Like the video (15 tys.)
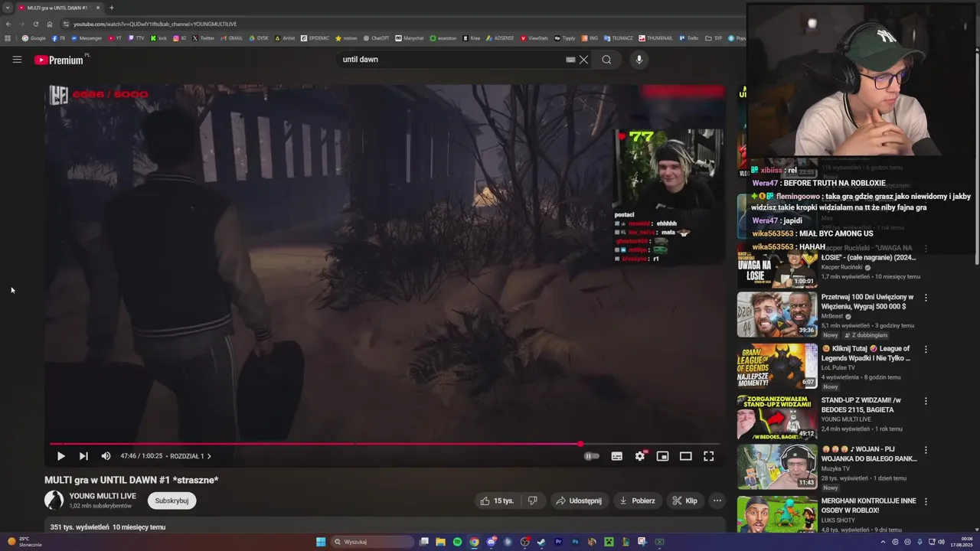Viewport: 980px width, 551px height. (x=496, y=500)
